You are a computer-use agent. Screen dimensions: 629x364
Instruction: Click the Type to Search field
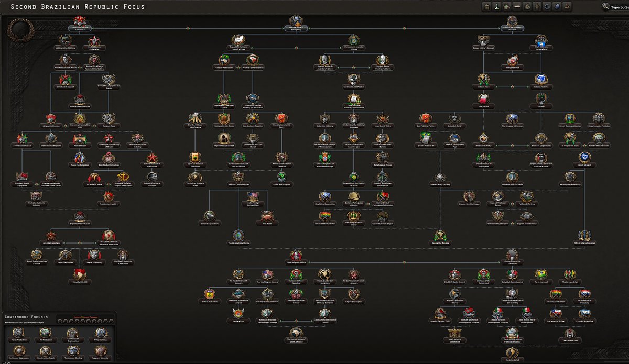pos(620,7)
